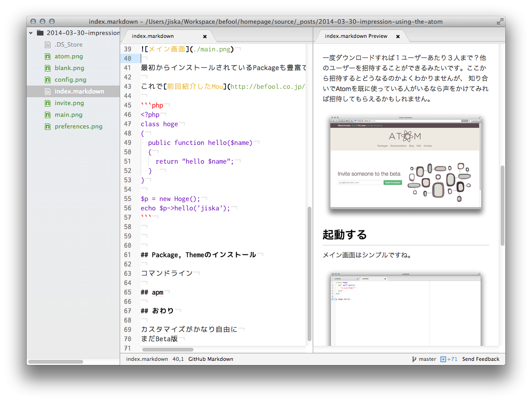Open main.png from the sidebar
This screenshot has width=532, height=402.
pyautogui.click(x=69, y=115)
